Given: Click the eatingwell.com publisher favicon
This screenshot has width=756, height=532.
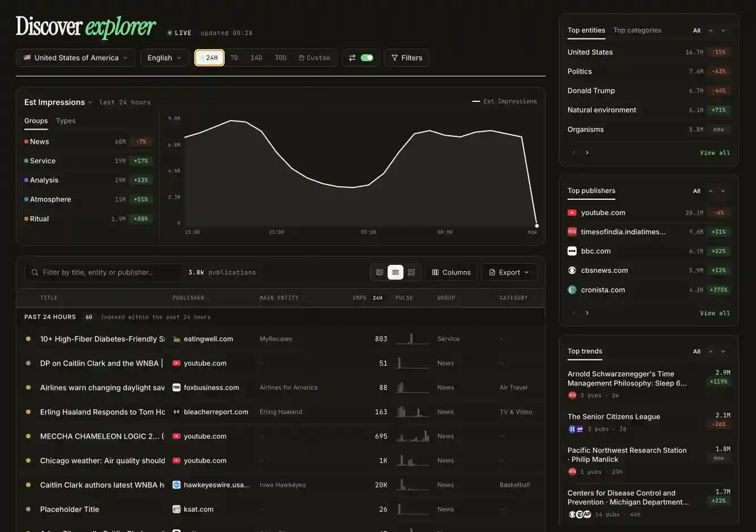Looking at the screenshot, I should [x=177, y=339].
